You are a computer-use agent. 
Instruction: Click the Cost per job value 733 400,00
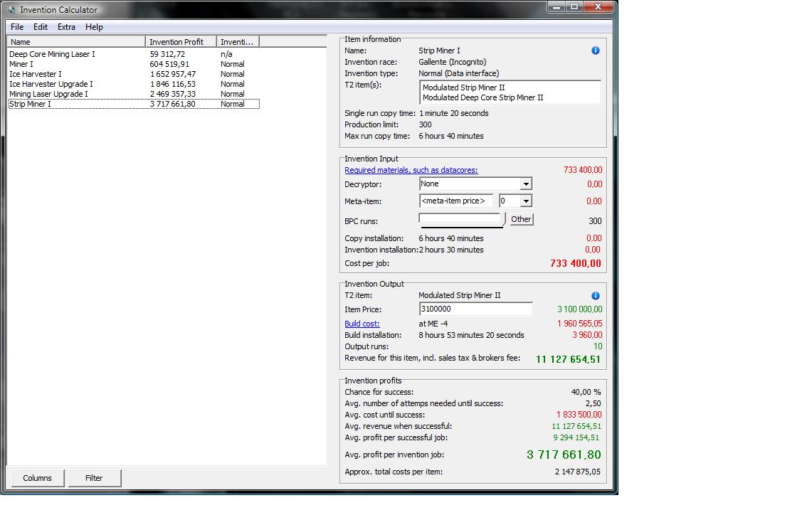click(575, 263)
